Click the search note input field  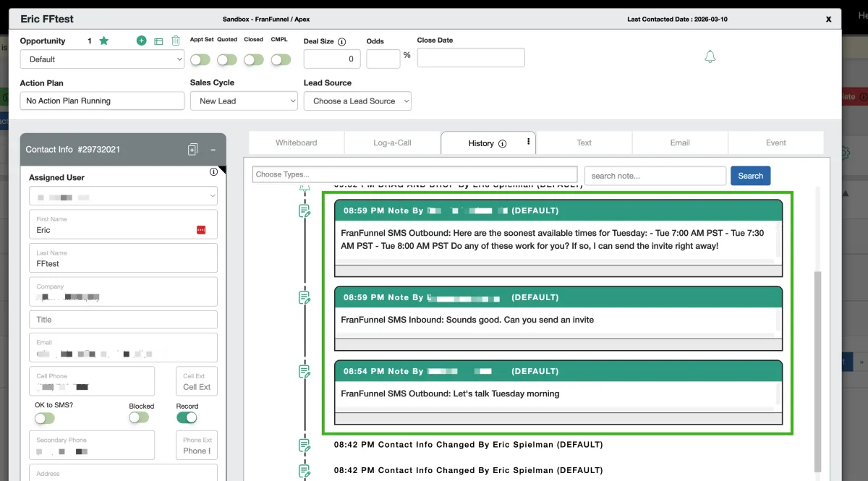click(x=655, y=175)
